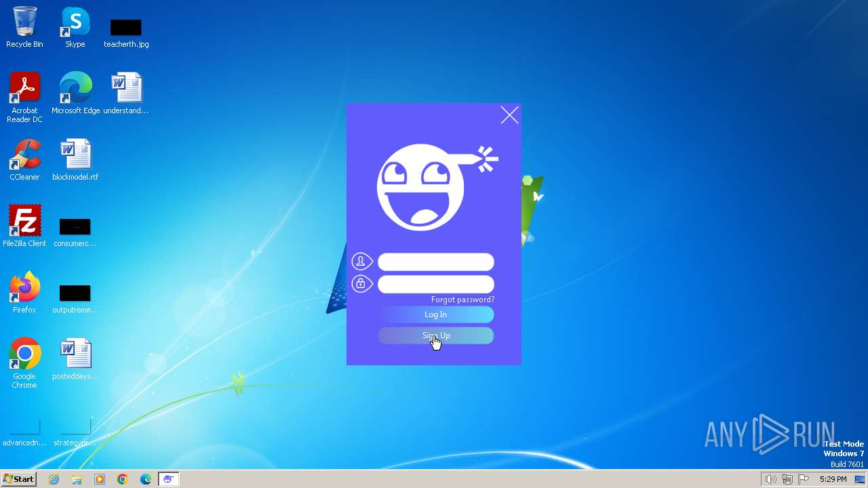The height and width of the screenshot is (488, 868).
Task: Select Microsoft Edge desktop shortcut
Action: pos(75,94)
